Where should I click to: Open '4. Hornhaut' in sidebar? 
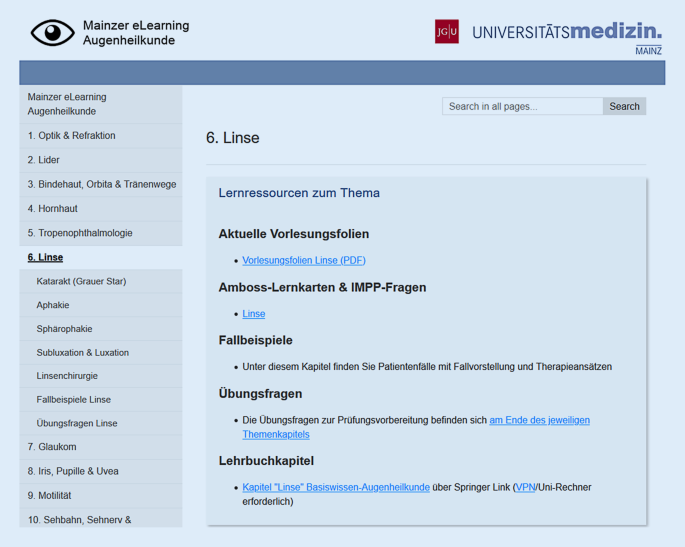pyautogui.click(x=101, y=209)
